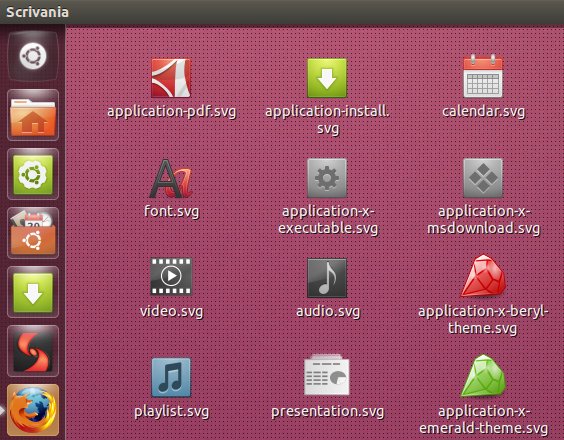Click the red gem application-x-beryl-theme.svg icon
Screen dimensions: 564x440
pos(483,276)
